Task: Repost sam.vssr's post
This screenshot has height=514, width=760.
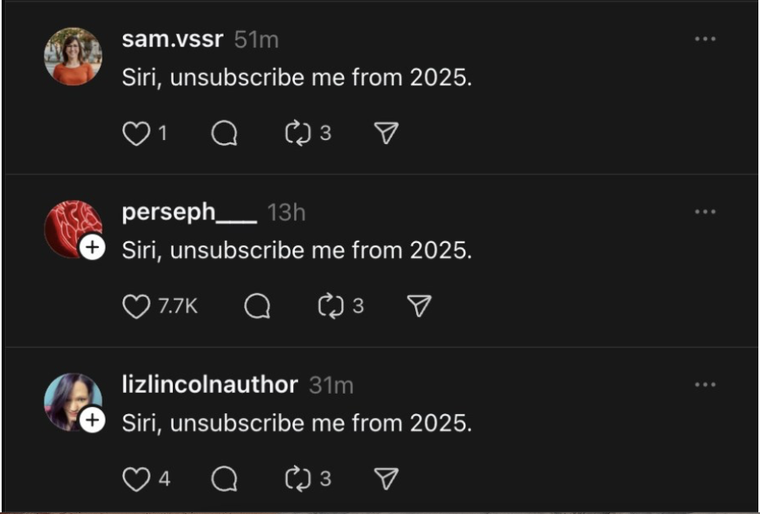Action: 299,133
